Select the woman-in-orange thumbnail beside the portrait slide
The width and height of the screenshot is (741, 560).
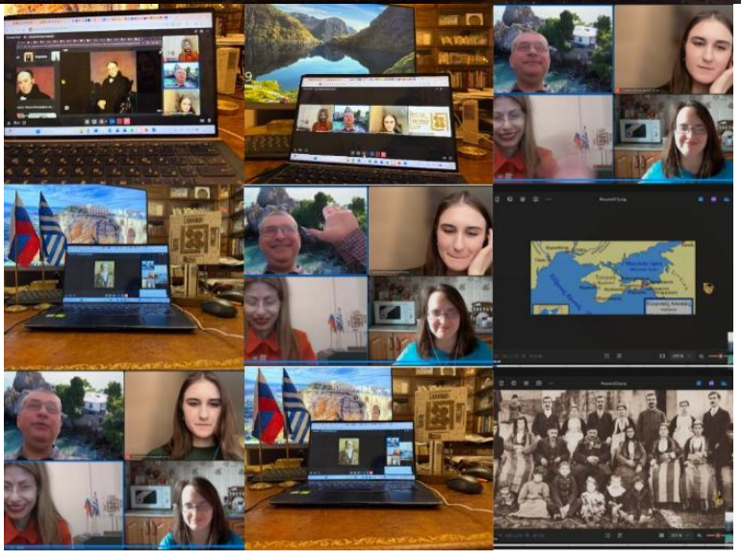(x=181, y=49)
